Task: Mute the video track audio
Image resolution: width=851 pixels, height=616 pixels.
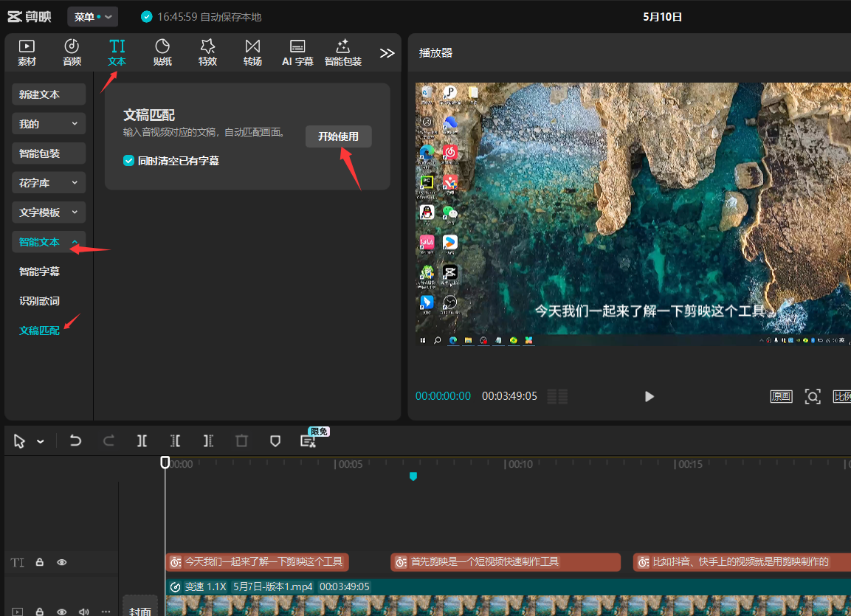Action: (x=83, y=612)
